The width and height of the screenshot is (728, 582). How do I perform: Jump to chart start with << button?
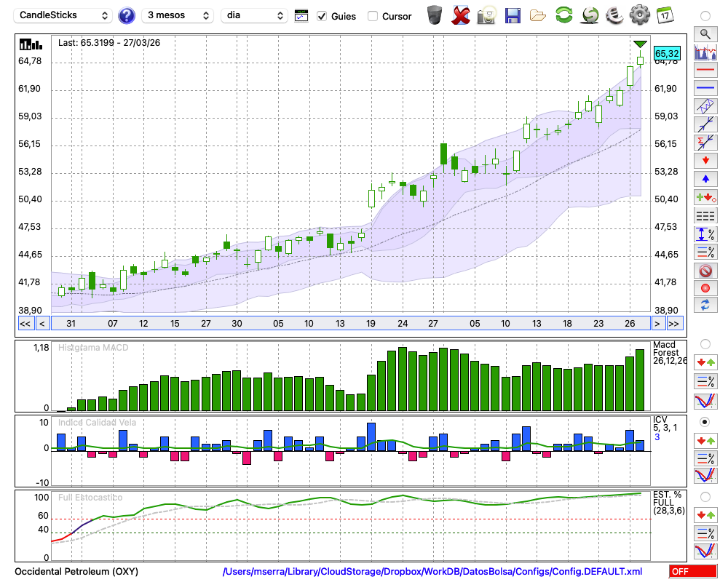click(25, 324)
